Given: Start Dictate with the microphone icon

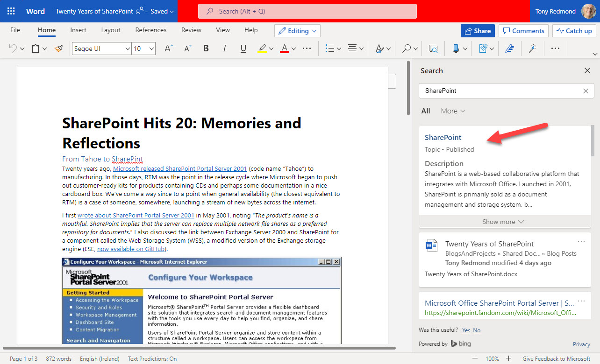Looking at the screenshot, I should pos(455,48).
